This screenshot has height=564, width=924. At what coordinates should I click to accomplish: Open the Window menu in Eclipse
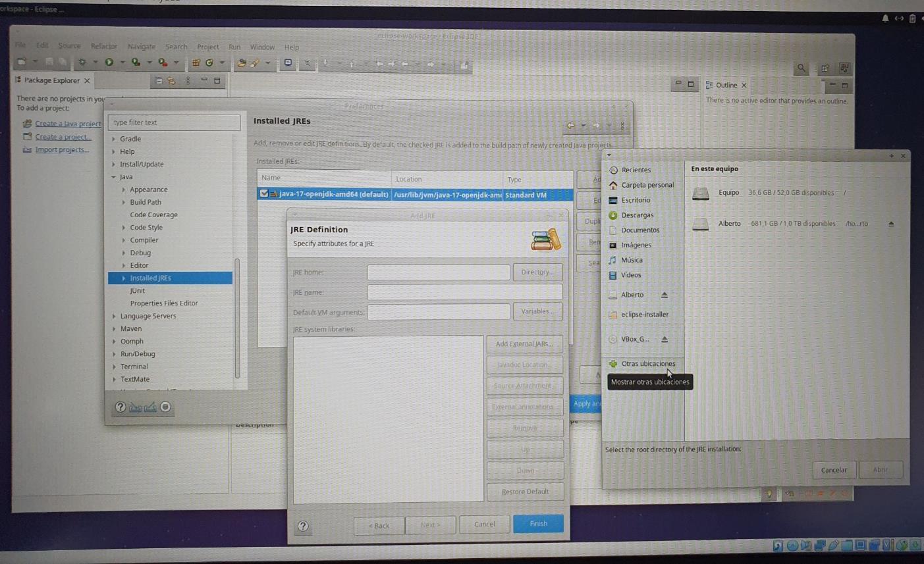pyautogui.click(x=262, y=47)
